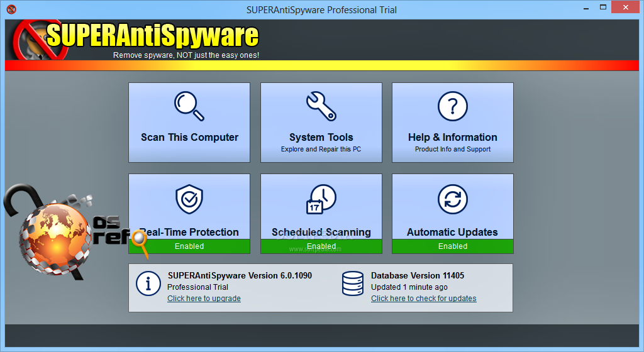Click the shield Real-Time Protection icon

[189, 199]
